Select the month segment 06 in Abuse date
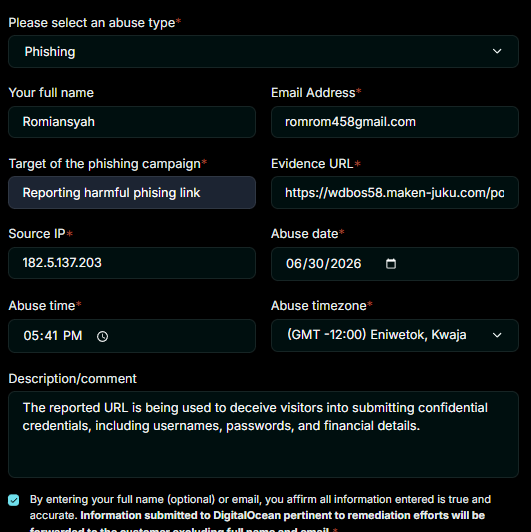 [x=293, y=264]
